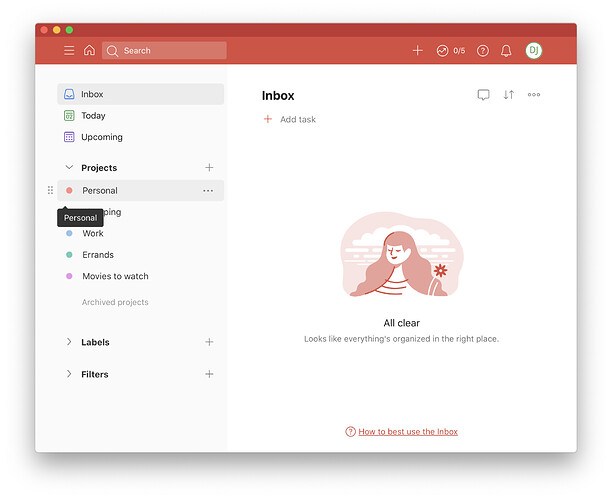This screenshot has width=612, height=499.
Task: Add a new label with plus
Action: pyautogui.click(x=209, y=342)
